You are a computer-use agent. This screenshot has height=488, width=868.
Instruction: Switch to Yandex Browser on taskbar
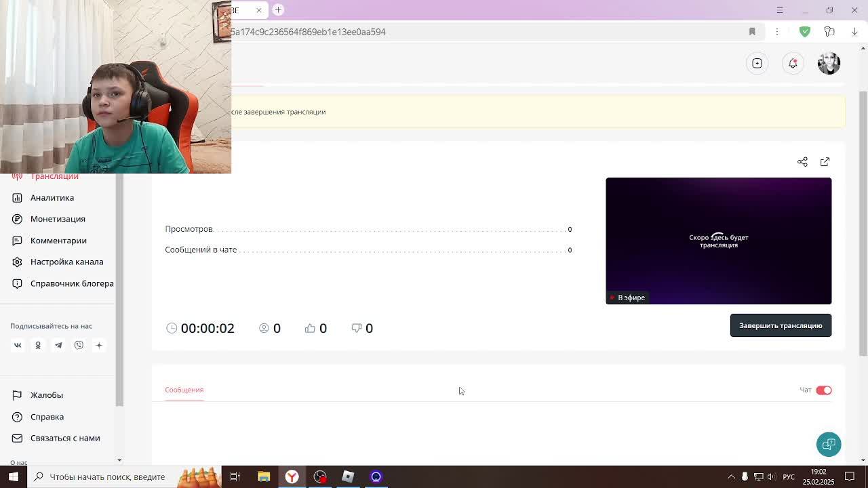point(292,476)
